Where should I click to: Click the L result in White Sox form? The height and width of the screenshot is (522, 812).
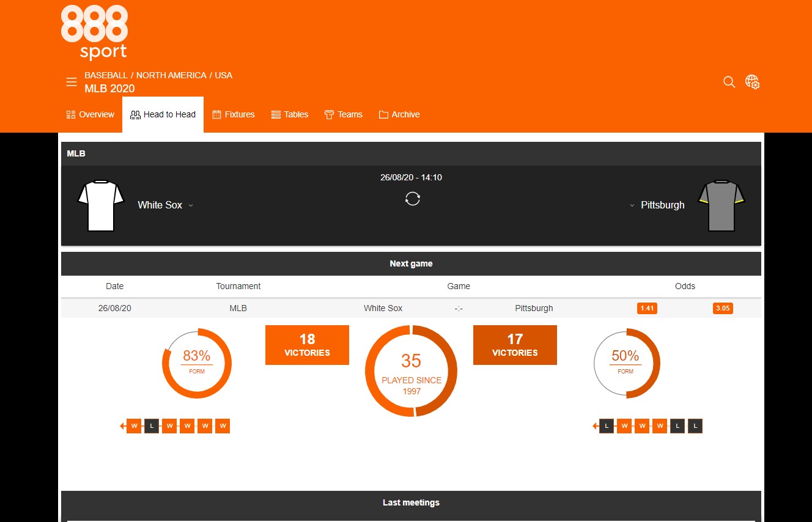152,426
